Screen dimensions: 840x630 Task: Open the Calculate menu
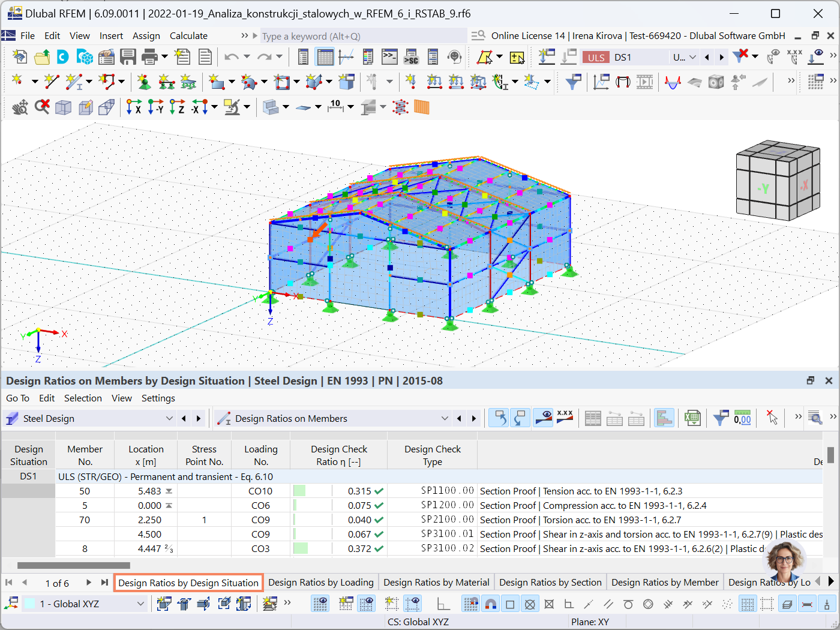coord(188,35)
